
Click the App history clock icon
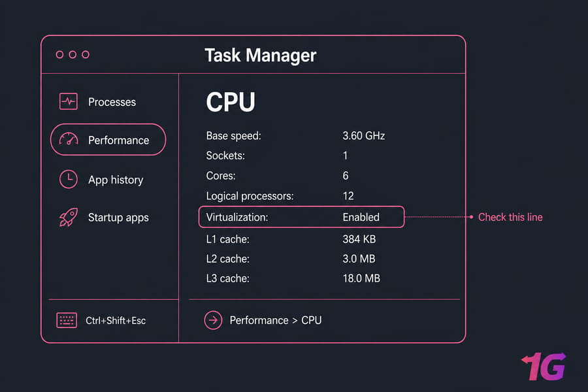coord(68,179)
